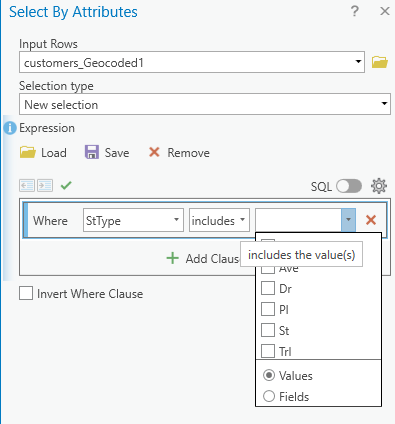
Task: Click the ungroup clauses outdent icon
Action: click(27, 185)
